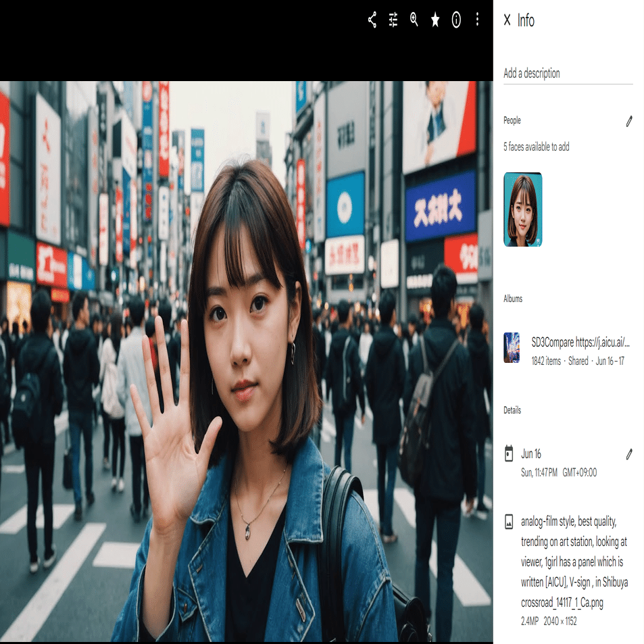Close the Info panel with X
This screenshot has width=644, height=644.
click(x=507, y=20)
